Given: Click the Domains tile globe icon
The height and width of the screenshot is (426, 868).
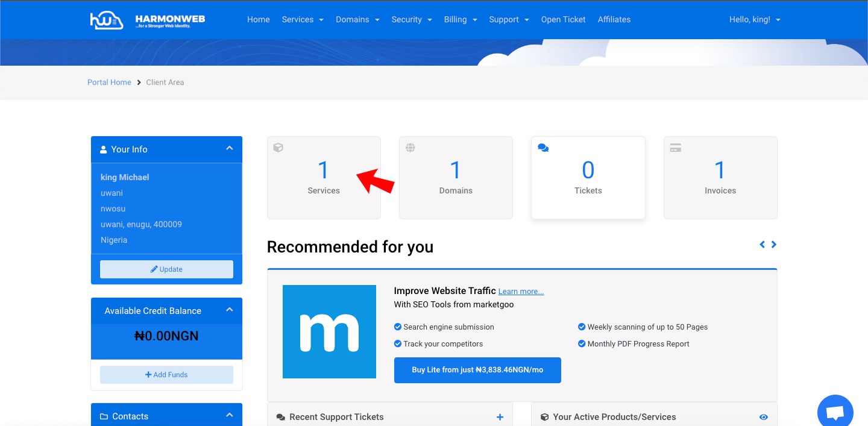Looking at the screenshot, I should tap(410, 148).
